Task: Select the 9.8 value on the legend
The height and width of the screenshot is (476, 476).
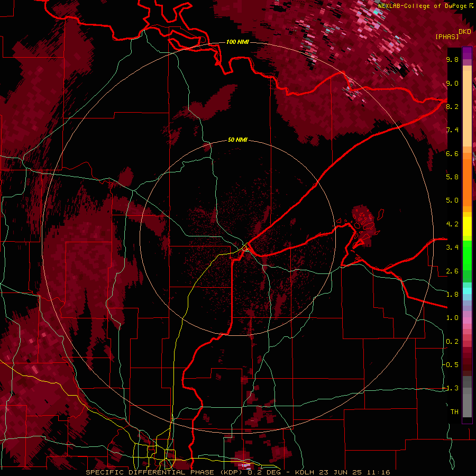Action: click(452, 60)
